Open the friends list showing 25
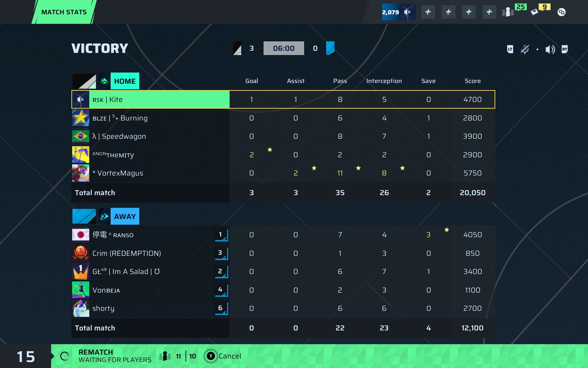The image size is (588, 368). [513, 11]
